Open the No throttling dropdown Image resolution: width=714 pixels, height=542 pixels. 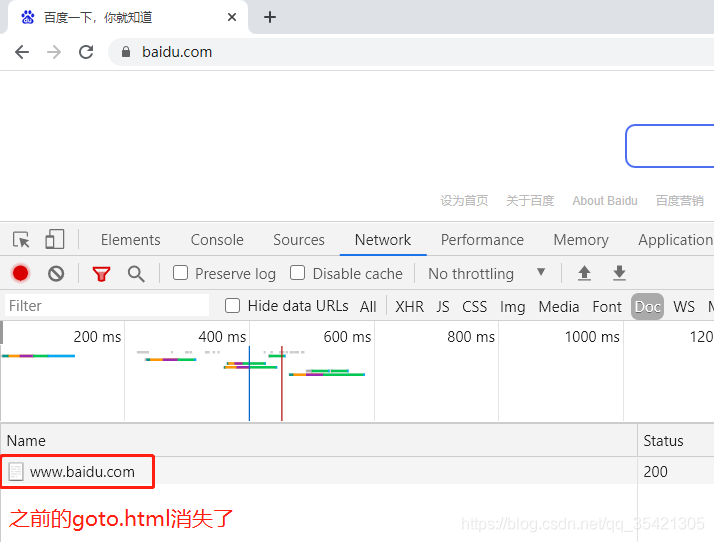[486, 273]
